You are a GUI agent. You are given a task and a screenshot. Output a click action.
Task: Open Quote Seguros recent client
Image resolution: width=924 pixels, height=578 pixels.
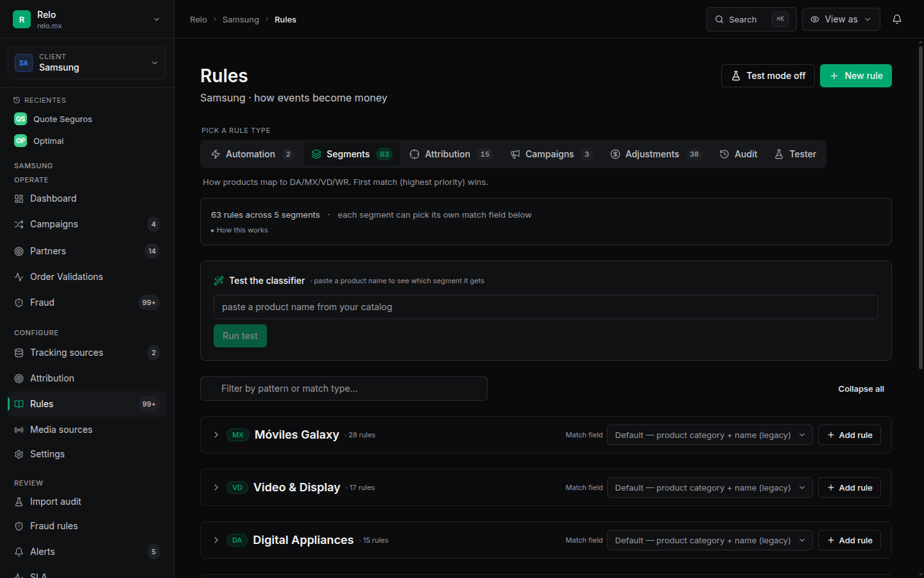pyautogui.click(x=87, y=119)
